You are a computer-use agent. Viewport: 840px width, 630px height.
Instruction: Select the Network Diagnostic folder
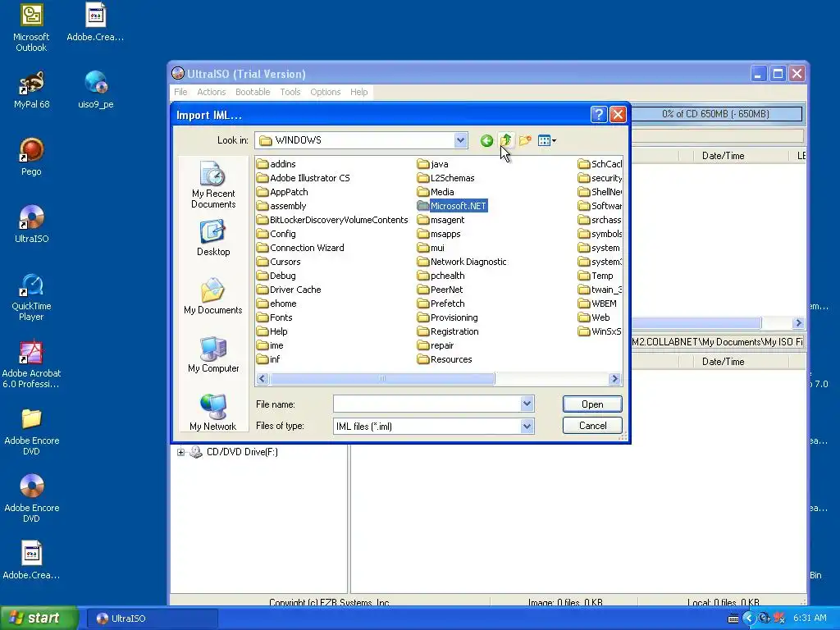tap(462, 262)
